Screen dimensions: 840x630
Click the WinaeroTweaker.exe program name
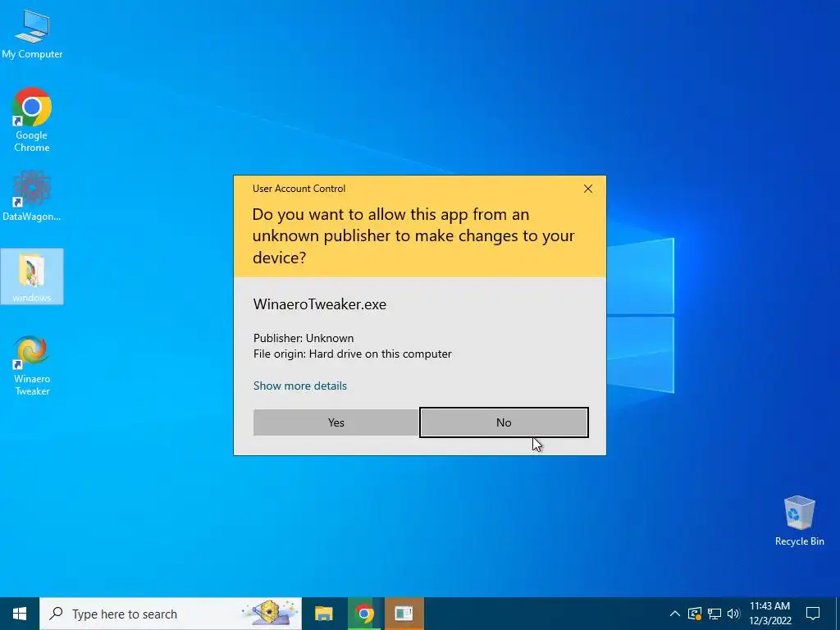pyautogui.click(x=320, y=304)
